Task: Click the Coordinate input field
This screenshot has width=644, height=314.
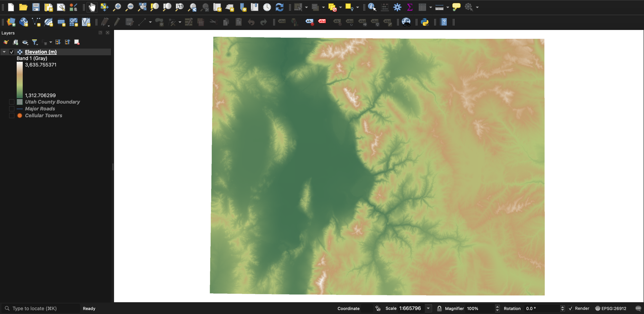Action: pos(367,309)
